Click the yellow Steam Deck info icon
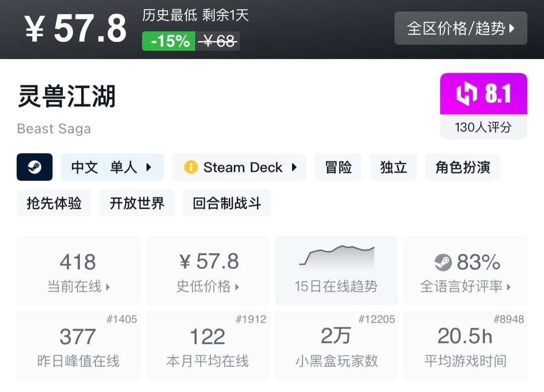Image resolution: width=544 pixels, height=392 pixels. click(x=191, y=167)
